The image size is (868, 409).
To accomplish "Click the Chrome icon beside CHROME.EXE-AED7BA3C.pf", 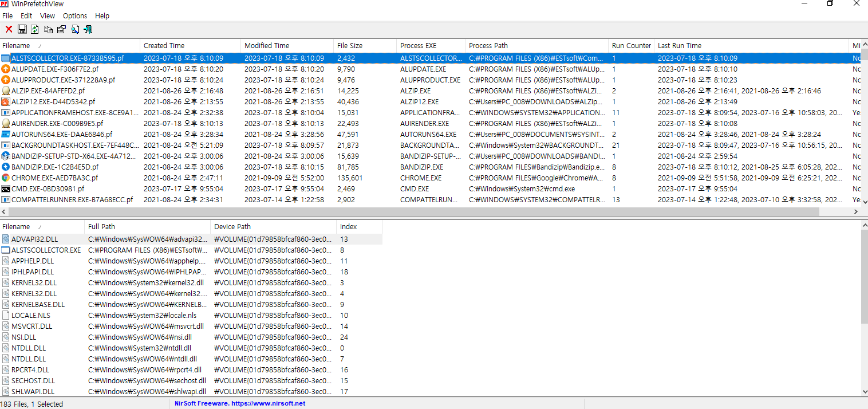I will pyautogui.click(x=6, y=178).
